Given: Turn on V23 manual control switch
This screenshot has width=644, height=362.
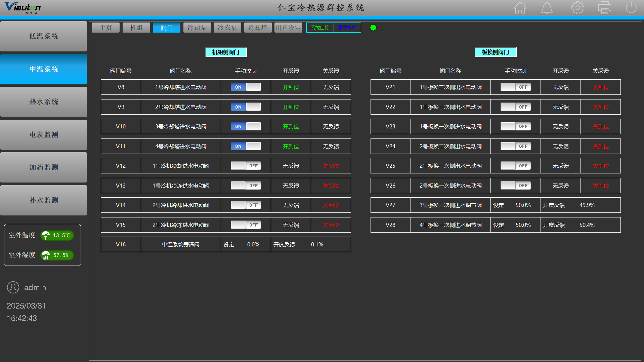Looking at the screenshot, I should 516,126.
